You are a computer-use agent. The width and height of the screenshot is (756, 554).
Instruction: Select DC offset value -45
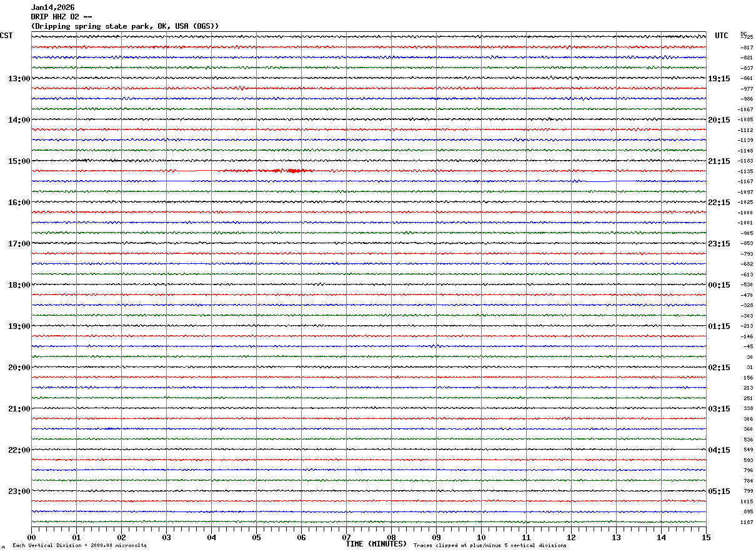[748, 347]
